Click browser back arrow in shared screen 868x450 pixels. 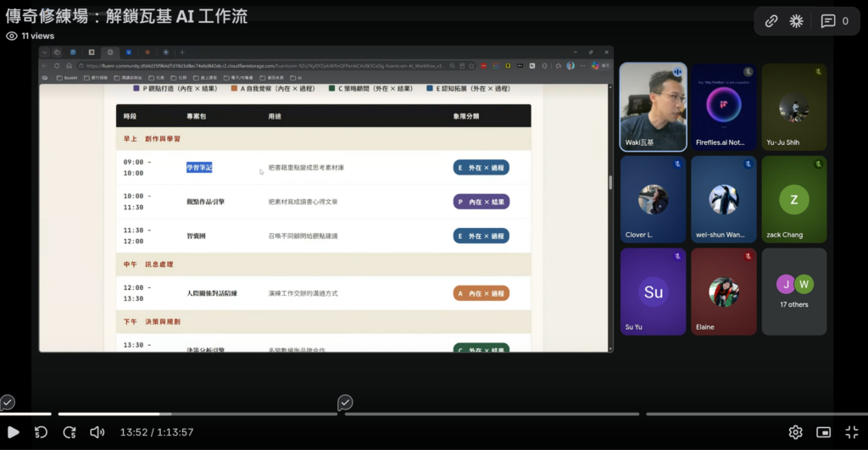[x=45, y=66]
